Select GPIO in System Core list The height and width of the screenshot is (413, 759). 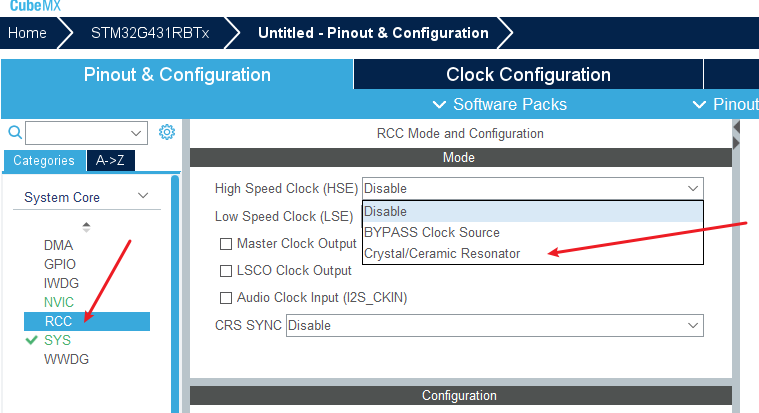(60, 264)
